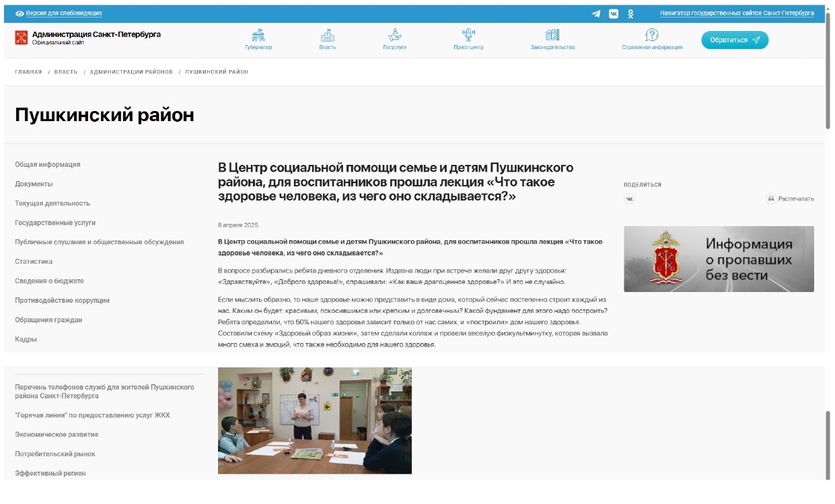Go to ВЛАСТЬ breadcrumb

[x=66, y=72]
